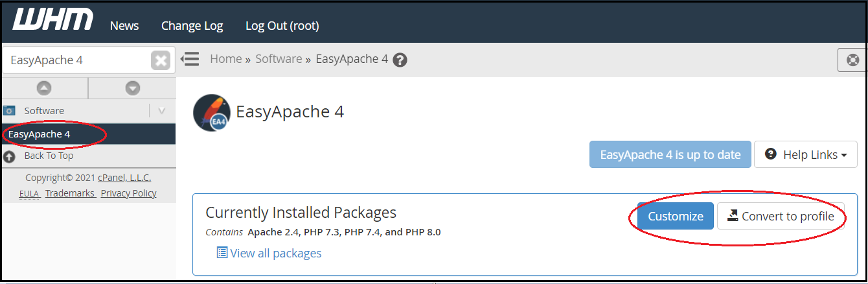The image size is (868, 284).
Task: Open the News menu item
Action: coord(124,26)
